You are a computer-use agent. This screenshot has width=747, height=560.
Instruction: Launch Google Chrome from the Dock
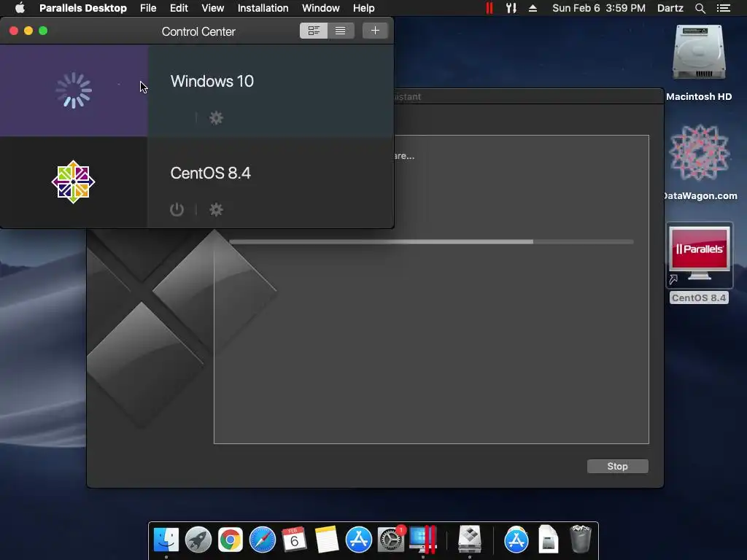[x=230, y=540]
